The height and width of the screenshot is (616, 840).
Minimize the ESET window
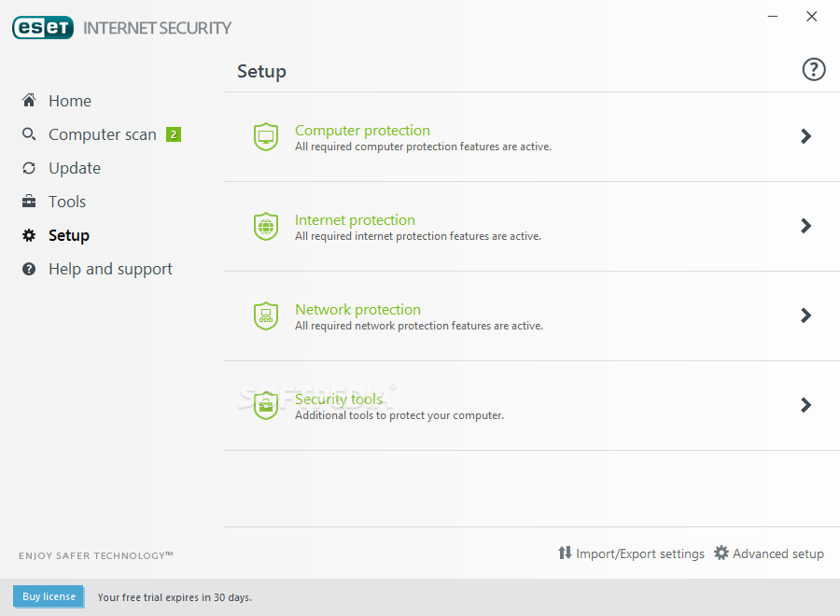coord(773,17)
